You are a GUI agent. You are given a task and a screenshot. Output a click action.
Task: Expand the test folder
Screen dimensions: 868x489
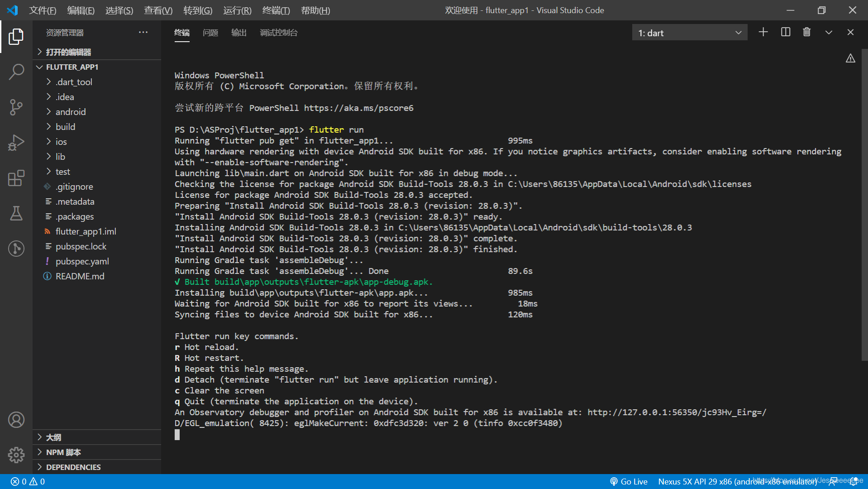[97, 172]
